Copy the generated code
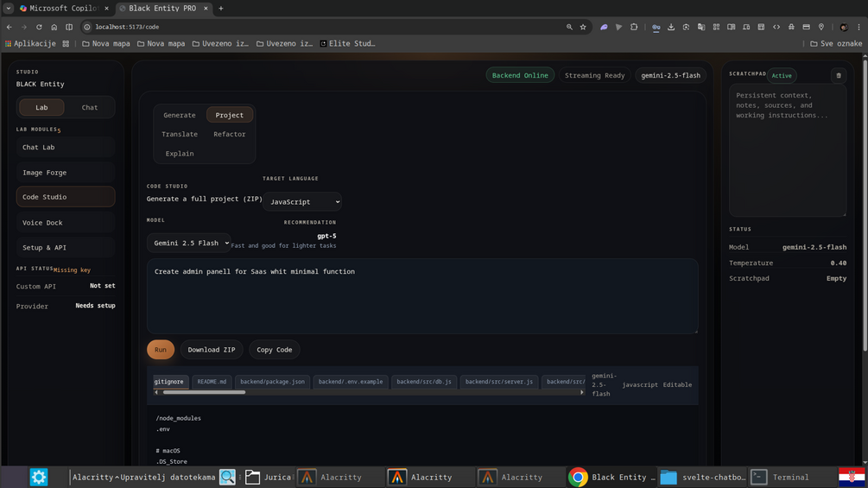868x488 pixels. 274,350
